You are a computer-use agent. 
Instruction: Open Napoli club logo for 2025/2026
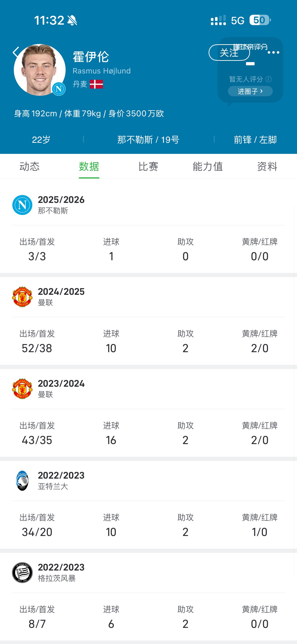point(22,205)
